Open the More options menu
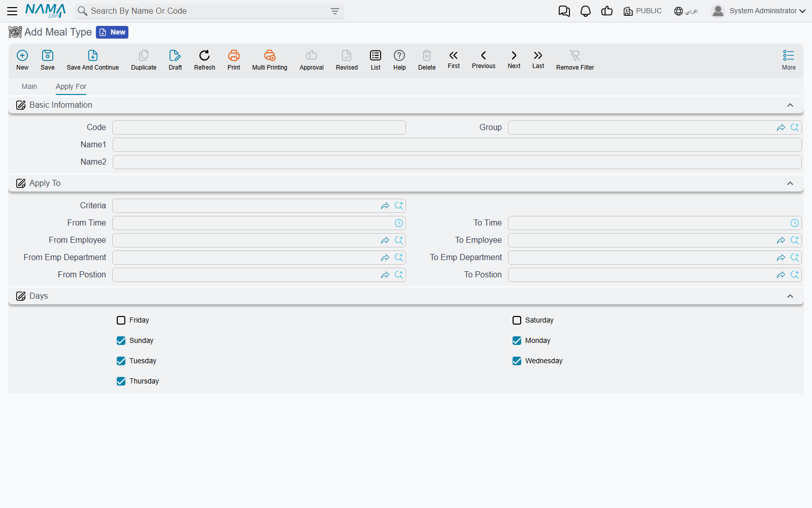Screen dimensions: 812x508 [789, 60]
